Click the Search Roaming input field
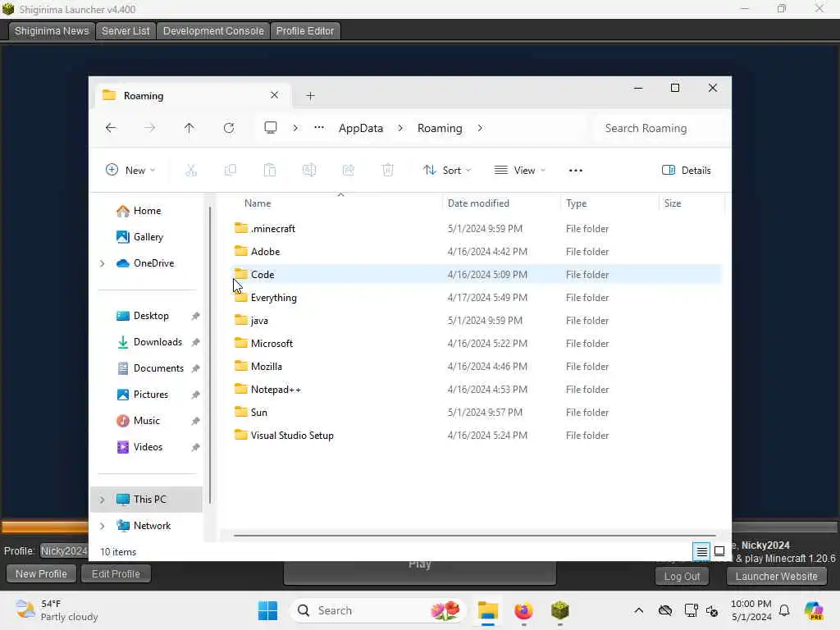840x630 pixels. (662, 129)
